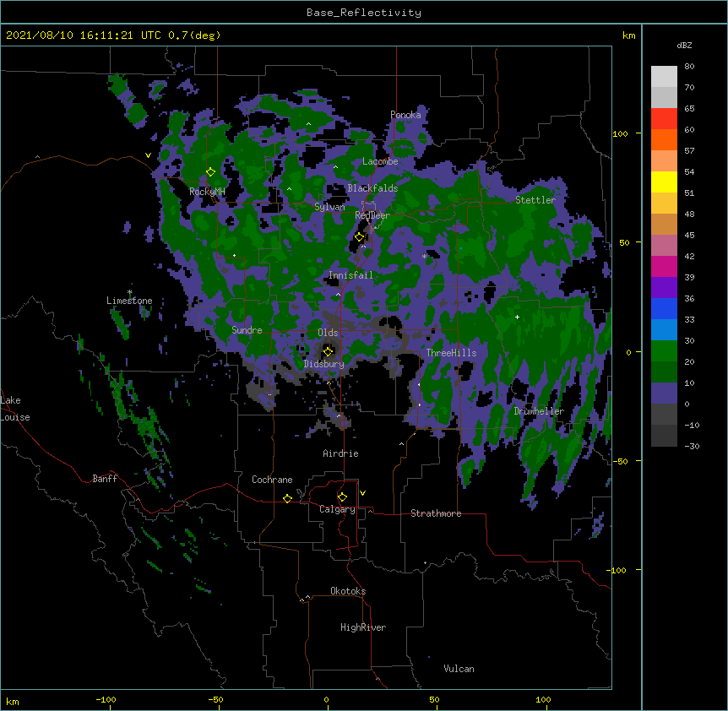The width and height of the screenshot is (728, 711).
Task: Select the yellow 54 dBZ legend swatch
Action: click(664, 182)
